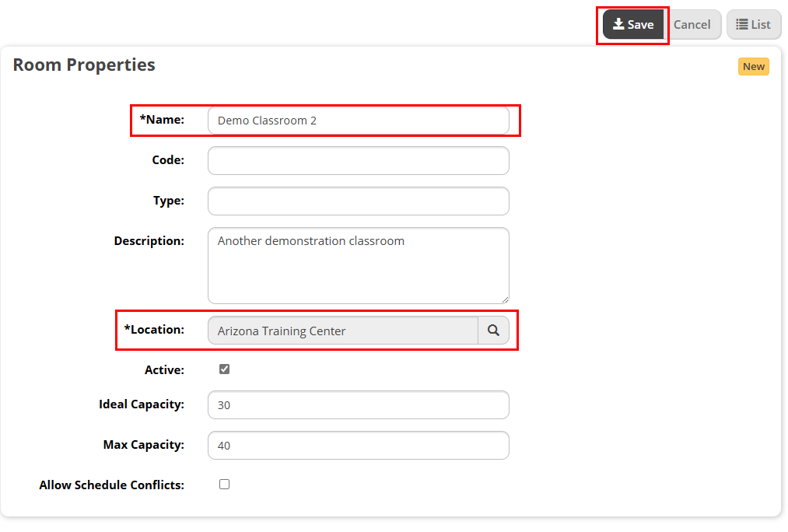Click the Allow Schedule Conflicts: label
Screen dimensions: 788x532
click(111, 485)
